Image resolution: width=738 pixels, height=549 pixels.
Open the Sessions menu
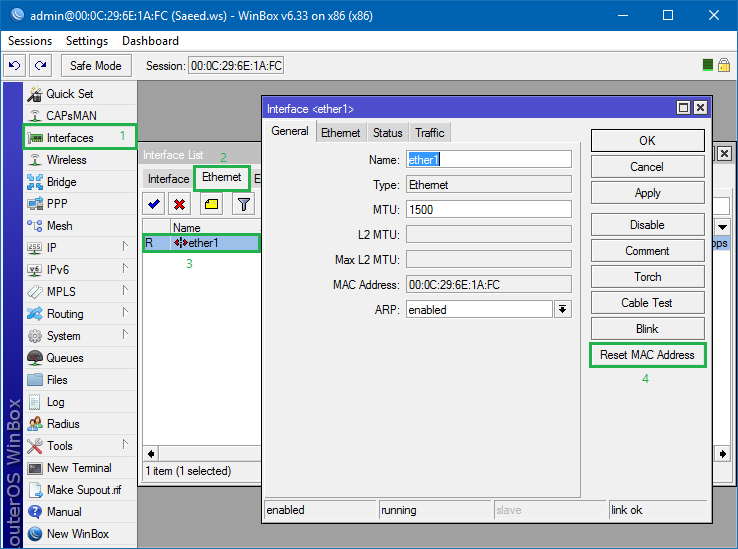pos(30,41)
